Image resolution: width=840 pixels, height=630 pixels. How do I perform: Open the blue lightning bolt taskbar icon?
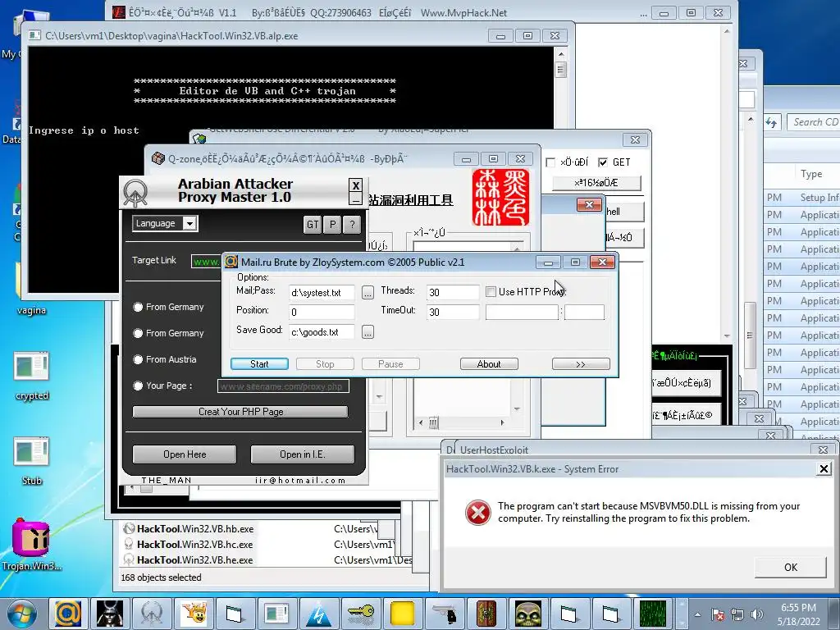click(x=319, y=614)
